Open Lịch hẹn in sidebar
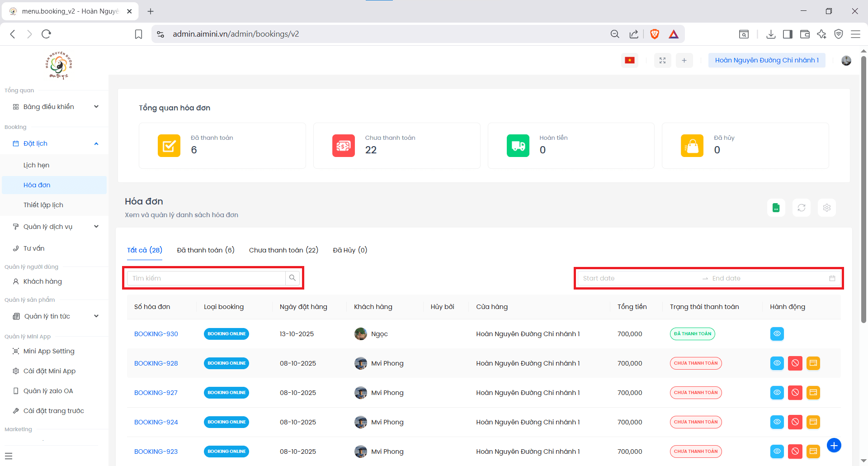The height and width of the screenshot is (466, 868). [37, 165]
